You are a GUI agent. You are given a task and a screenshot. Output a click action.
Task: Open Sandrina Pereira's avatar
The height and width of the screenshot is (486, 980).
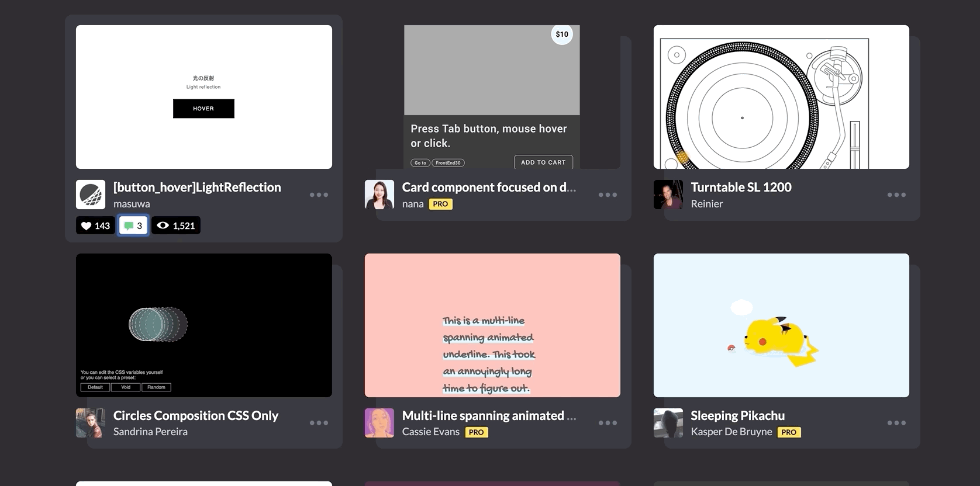[91, 423]
